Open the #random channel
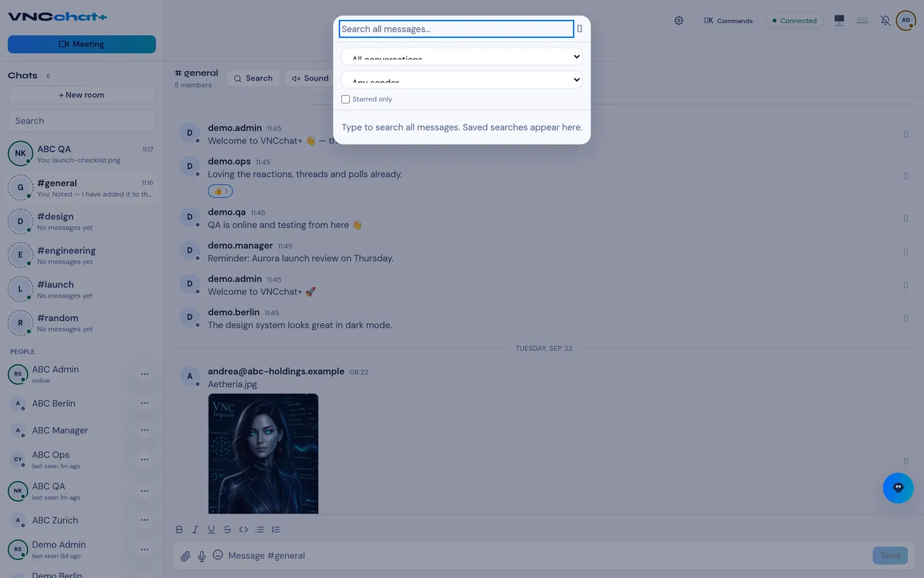The height and width of the screenshot is (578, 924). pos(81,323)
